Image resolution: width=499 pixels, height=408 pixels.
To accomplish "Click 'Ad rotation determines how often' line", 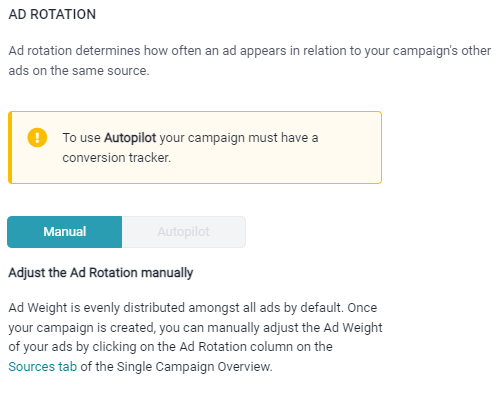I will [249, 51].
